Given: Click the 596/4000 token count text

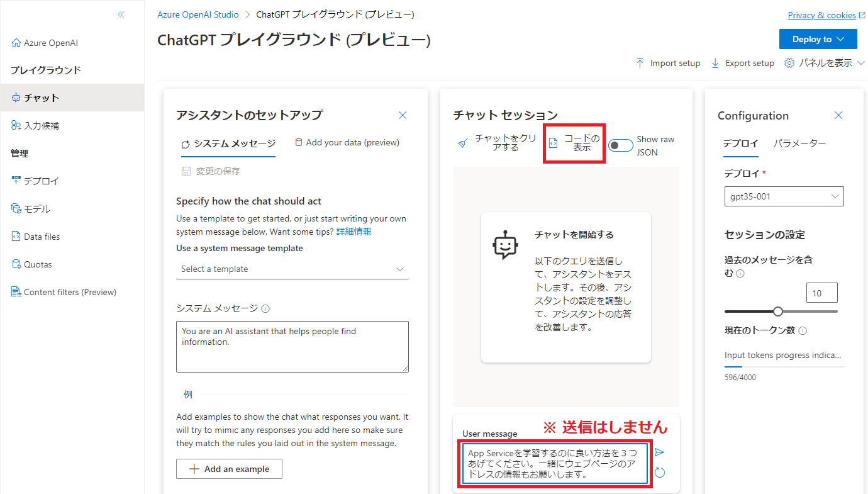Looking at the screenshot, I should [x=740, y=378].
